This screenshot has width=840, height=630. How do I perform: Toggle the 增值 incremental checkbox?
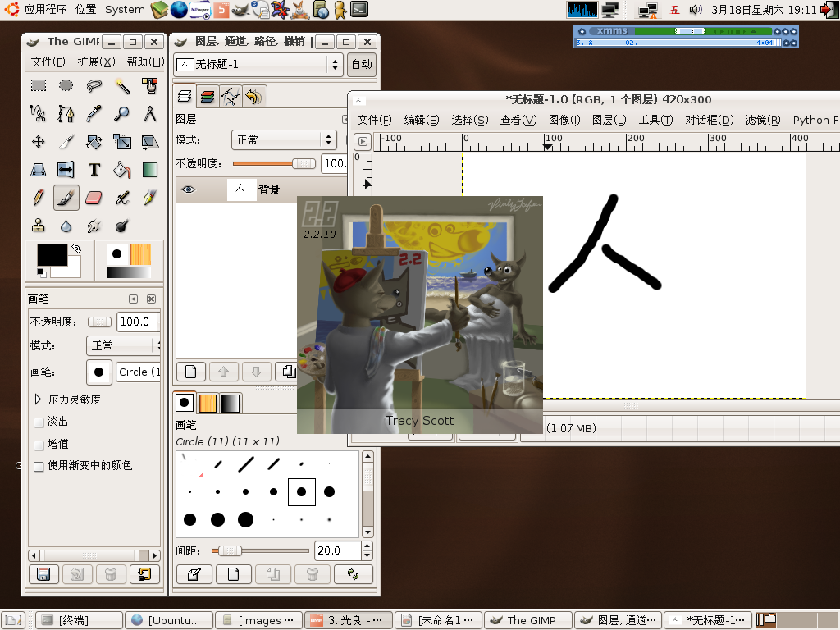[39, 445]
